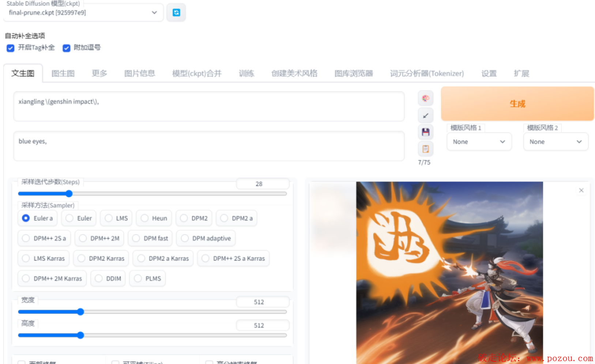Select the Heun sampler
Image resolution: width=595 pixels, height=364 pixels.
(x=154, y=218)
